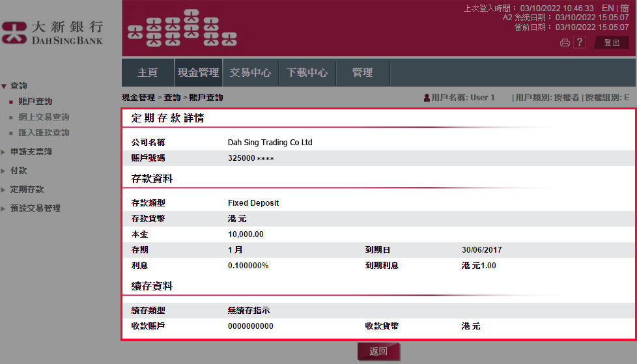637x364 pixels.
Task: Open the 交易中心 tab
Action: click(x=250, y=72)
